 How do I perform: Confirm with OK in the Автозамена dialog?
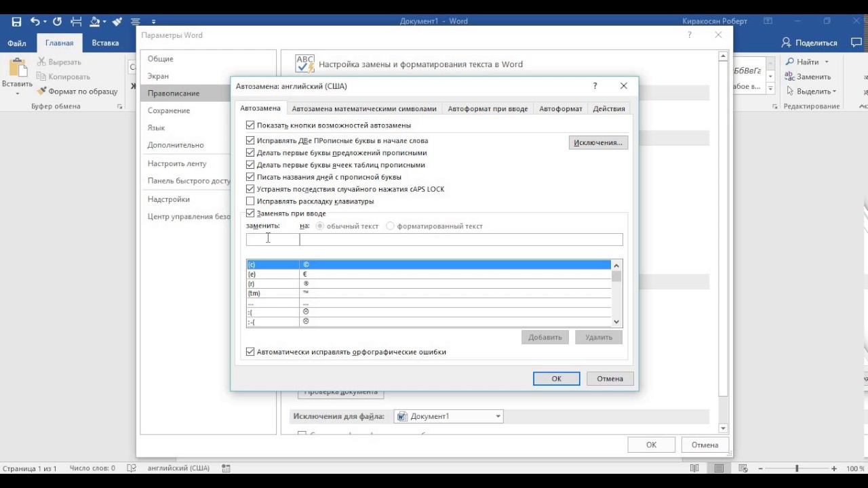(x=556, y=379)
